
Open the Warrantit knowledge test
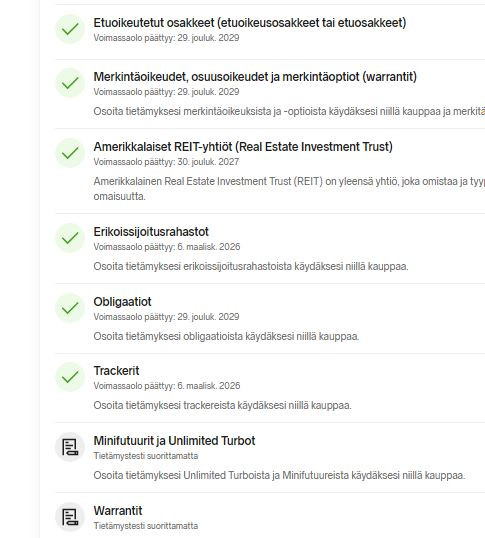118,511
